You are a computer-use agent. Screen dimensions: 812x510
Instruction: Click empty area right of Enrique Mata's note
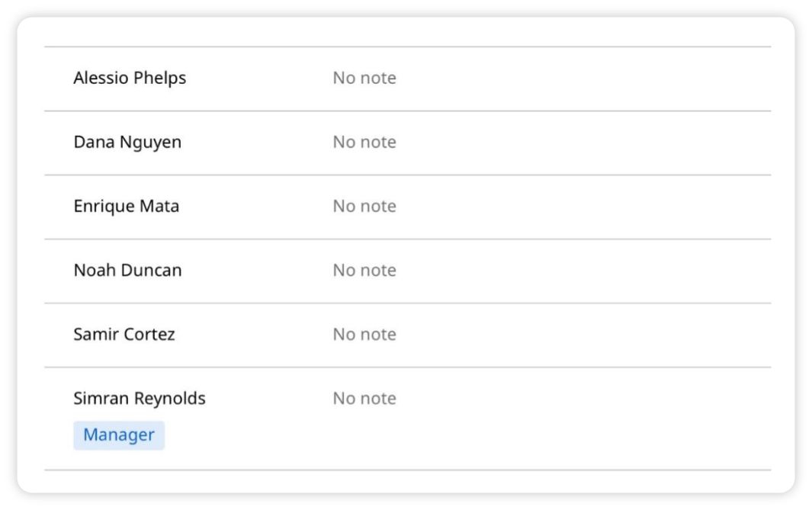click(x=583, y=207)
